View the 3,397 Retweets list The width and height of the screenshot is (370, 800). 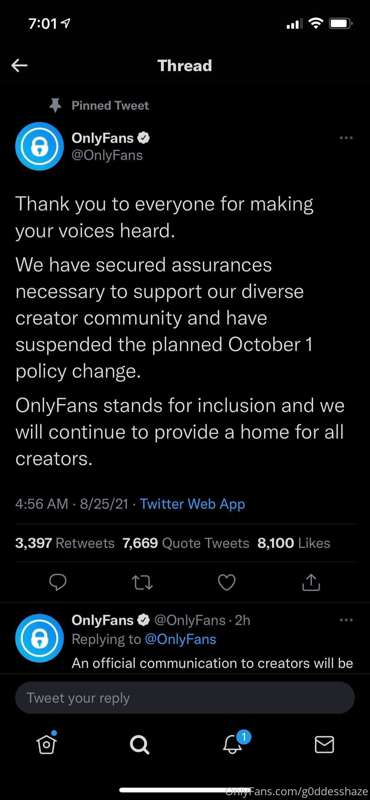coord(65,544)
